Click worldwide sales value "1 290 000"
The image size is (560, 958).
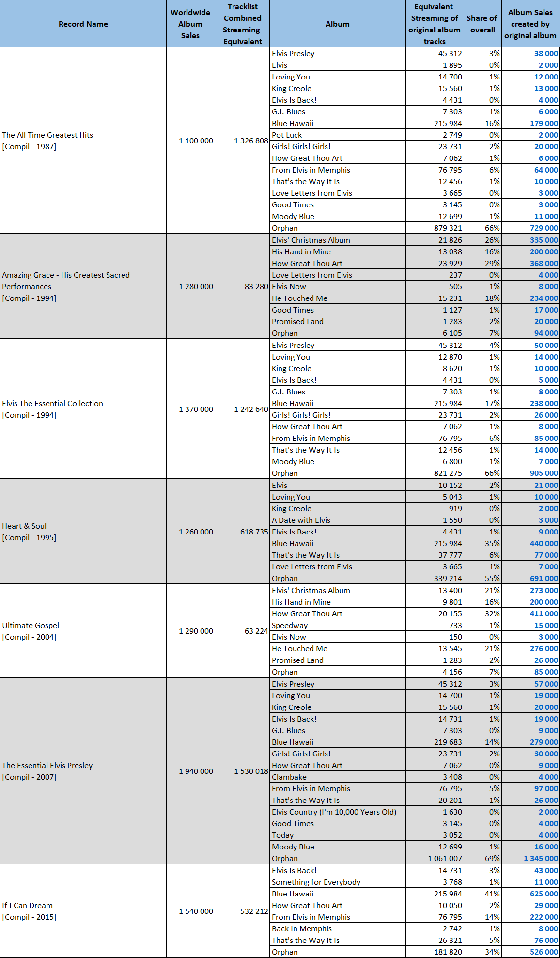[x=196, y=631]
